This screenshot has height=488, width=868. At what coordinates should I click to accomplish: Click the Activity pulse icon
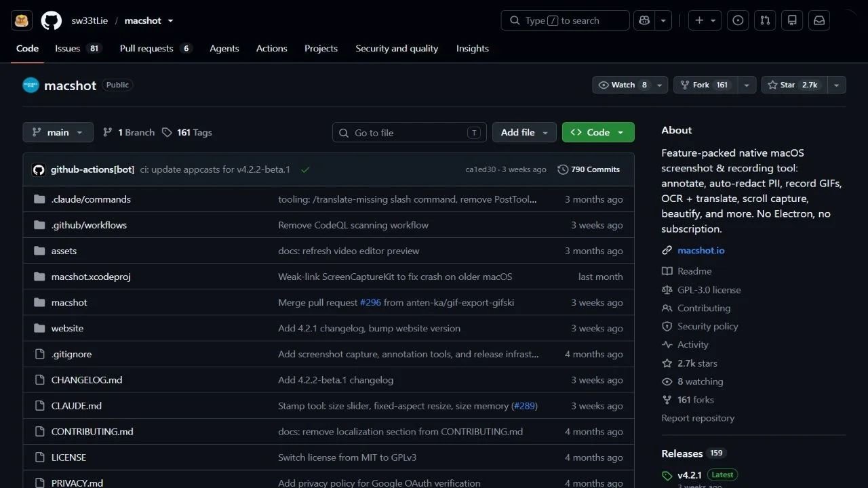[667, 345]
